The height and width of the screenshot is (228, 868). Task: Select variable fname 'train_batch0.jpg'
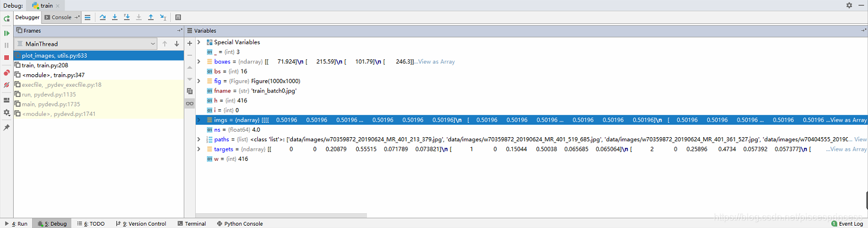point(531,91)
